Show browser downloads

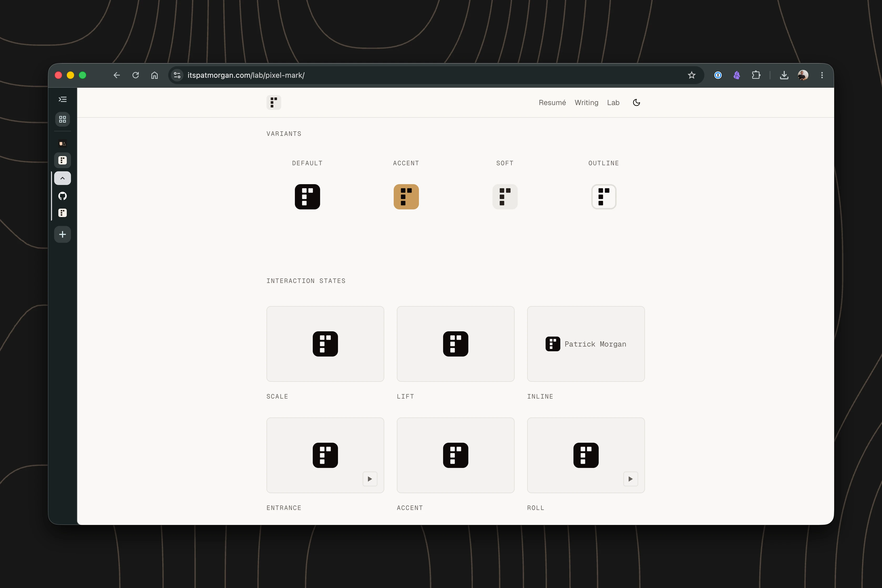[x=784, y=75]
